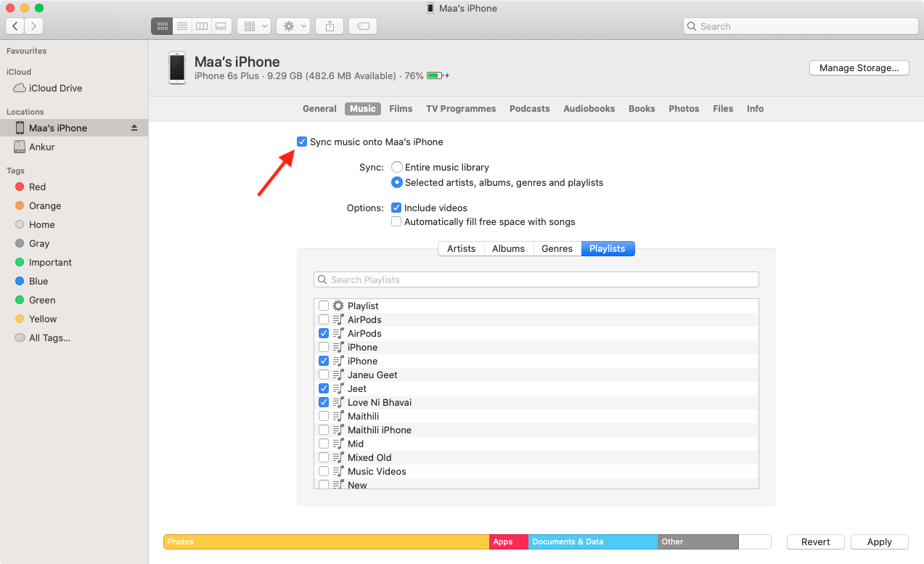
Task: Click the Manage Storage button
Action: point(859,68)
